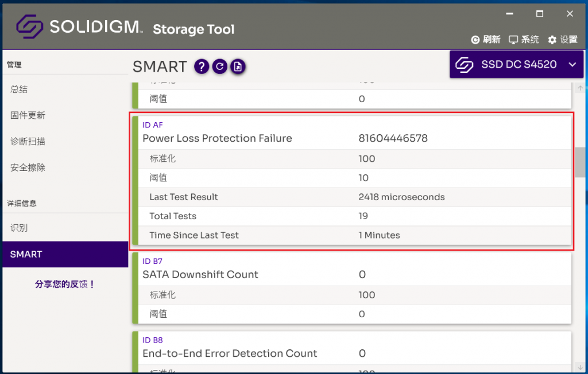
Task: Click End-to-End Error Detection Count title
Action: coord(230,353)
